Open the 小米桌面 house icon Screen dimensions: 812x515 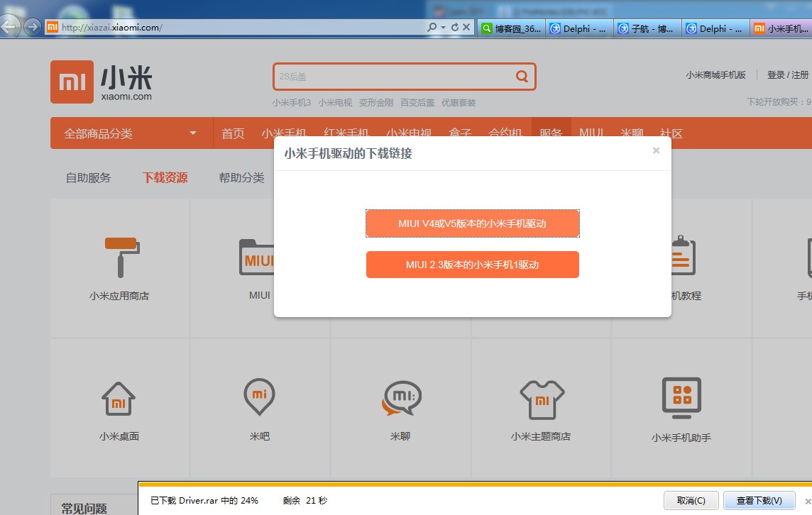[x=119, y=399]
